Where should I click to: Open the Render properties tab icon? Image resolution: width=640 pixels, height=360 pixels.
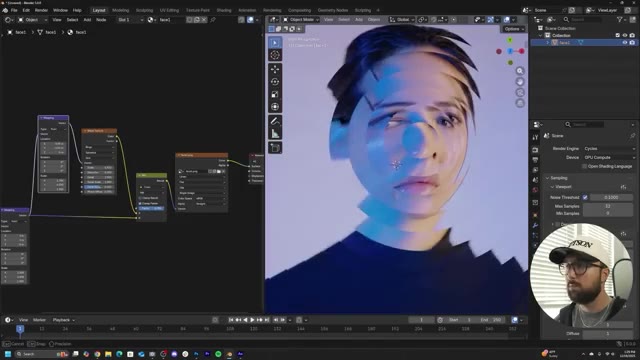pyautogui.click(x=536, y=150)
